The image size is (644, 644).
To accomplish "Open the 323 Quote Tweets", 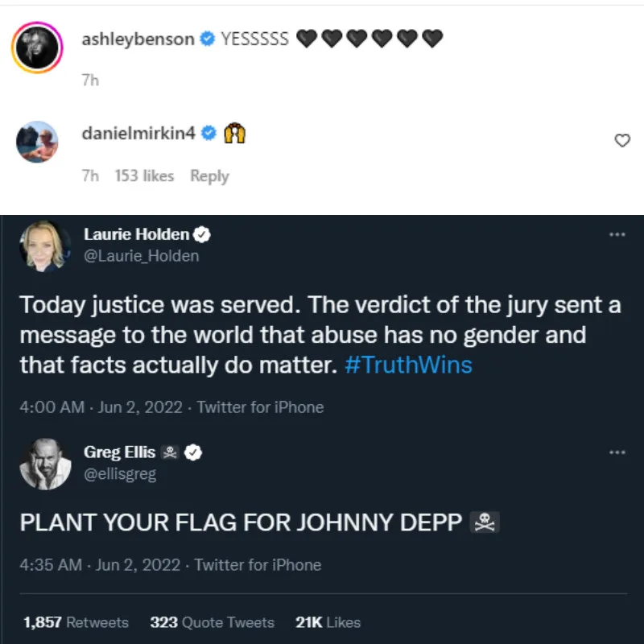I will [x=212, y=622].
